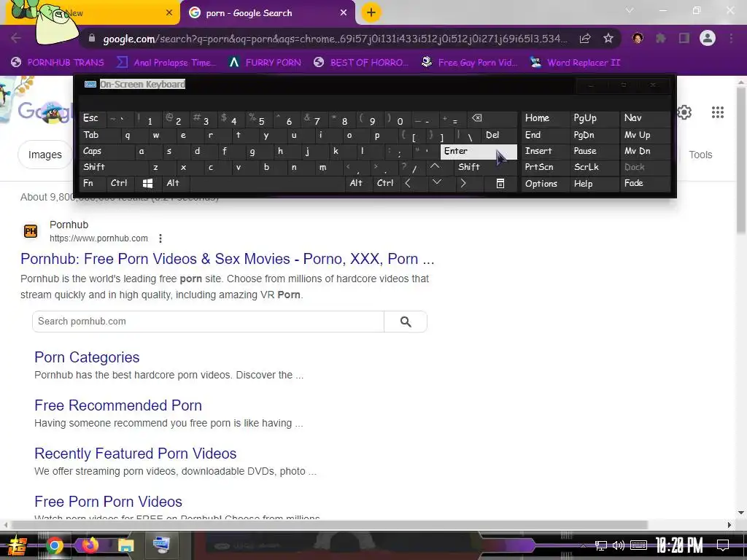Viewport: 747px width, 560px height.
Task: Open Google Chrome from the taskbar
Action: [x=54, y=545]
